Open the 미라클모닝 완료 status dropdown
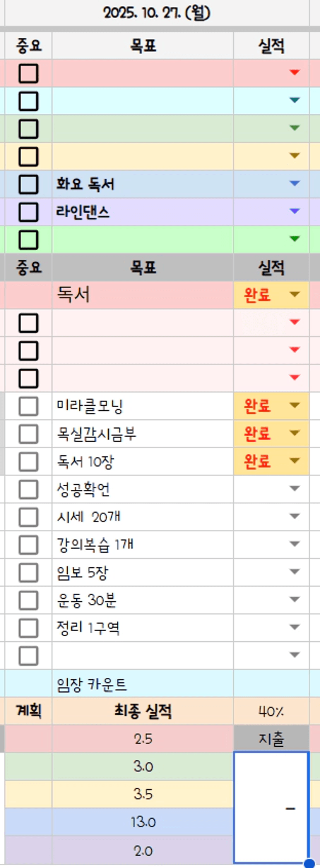This screenshot has height=868, width=320. coord(294,405)
